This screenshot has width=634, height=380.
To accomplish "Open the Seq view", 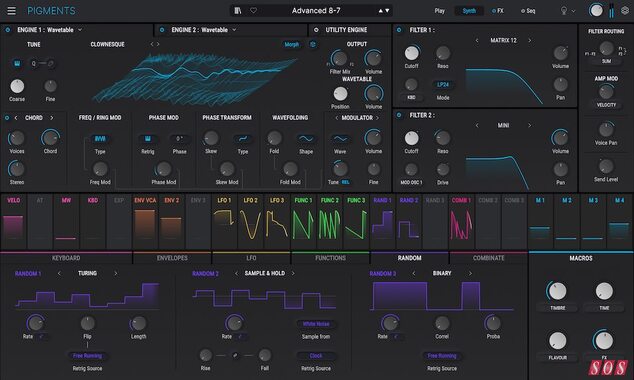I will coord(528,11).
